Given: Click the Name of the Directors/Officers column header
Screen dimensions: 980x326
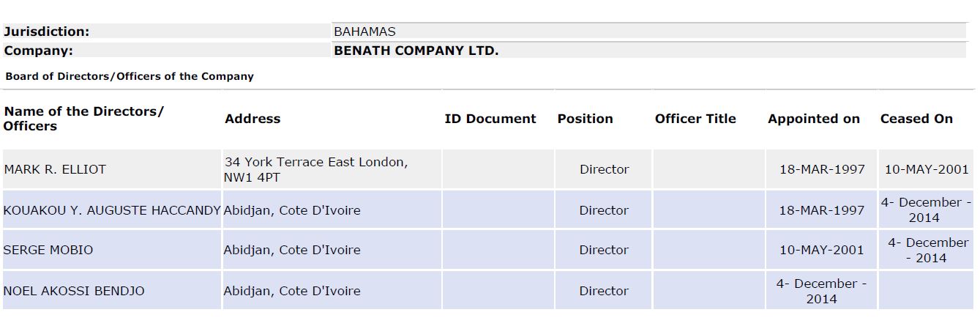Looking at the screenshot, I should coord(83,119).
